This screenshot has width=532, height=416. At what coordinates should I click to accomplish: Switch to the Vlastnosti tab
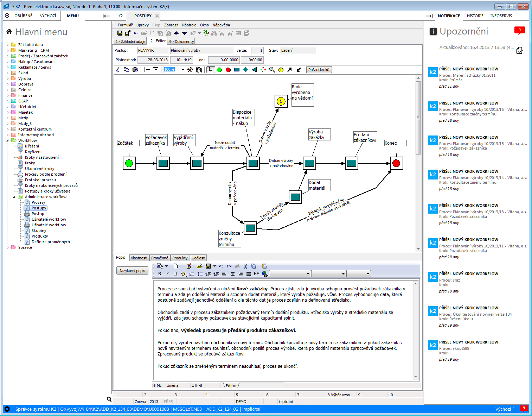click(139, 258)
